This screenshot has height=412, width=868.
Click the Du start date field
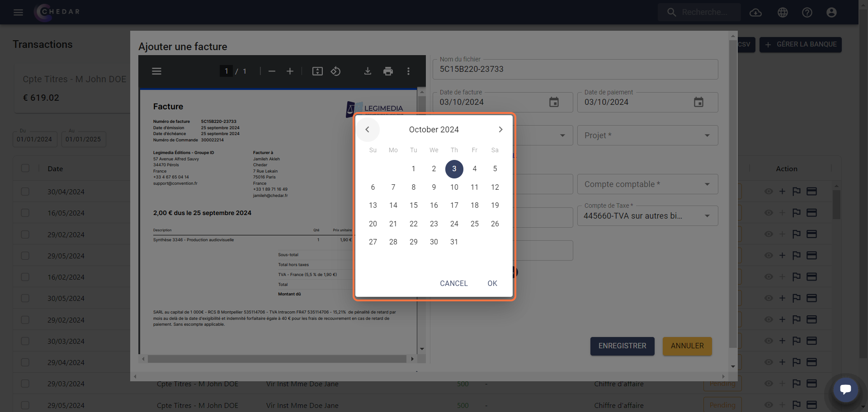coord(35,139)
